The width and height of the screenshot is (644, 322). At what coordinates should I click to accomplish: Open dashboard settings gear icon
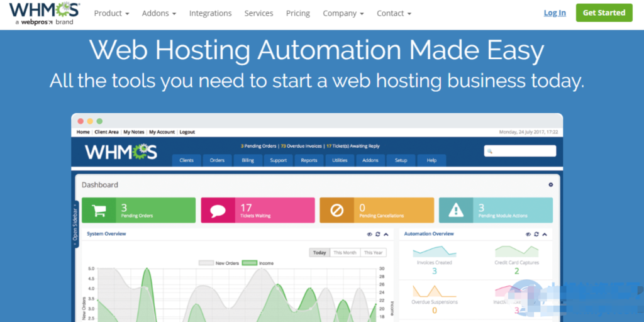(x=550, y=185)
